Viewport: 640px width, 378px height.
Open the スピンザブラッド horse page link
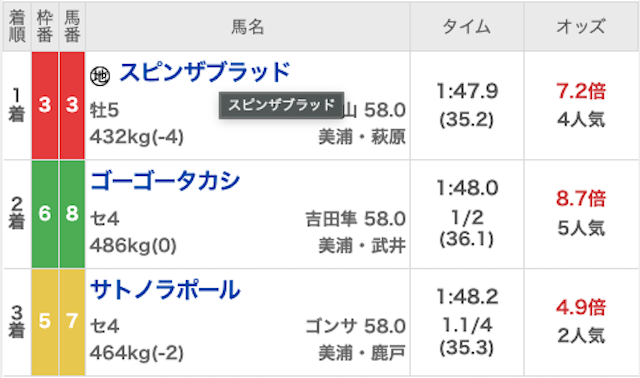click(x=205, y=72)
